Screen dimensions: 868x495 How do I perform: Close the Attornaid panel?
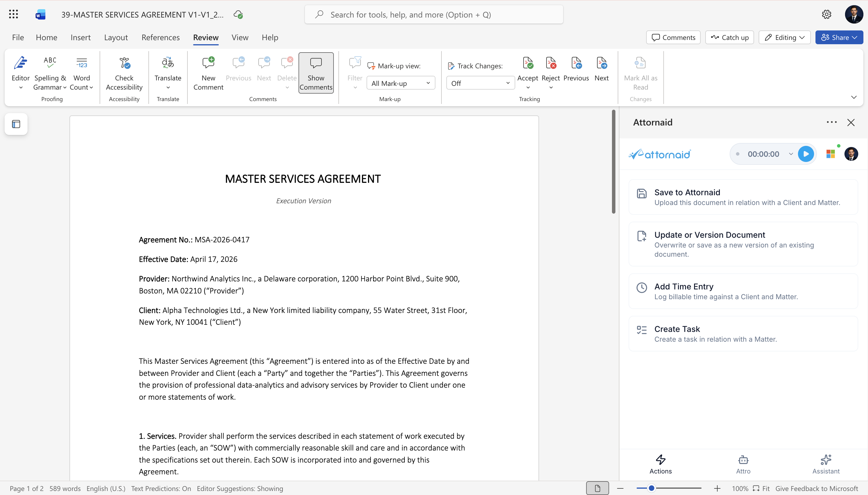pyautogui.click(x=851, y=122)
